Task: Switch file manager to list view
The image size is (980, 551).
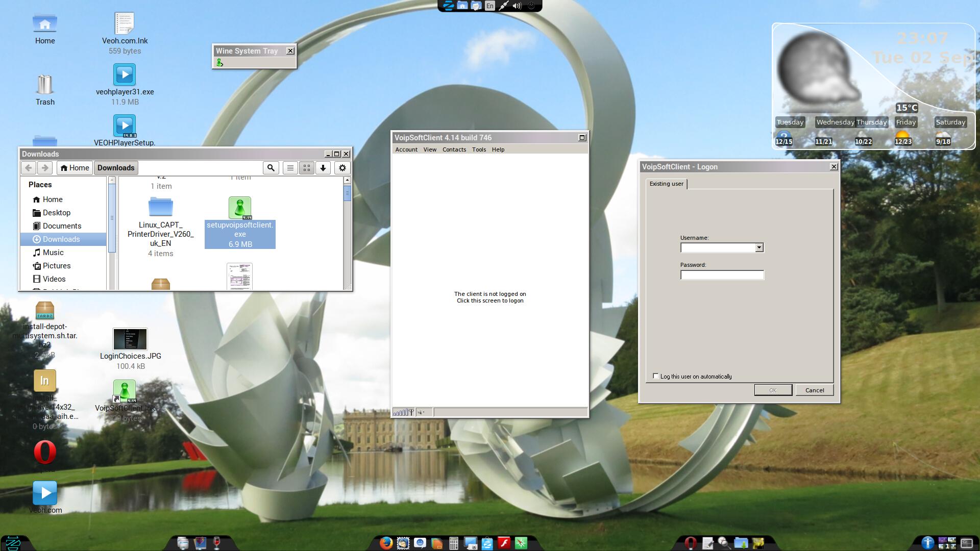Action: coord(290,168)
